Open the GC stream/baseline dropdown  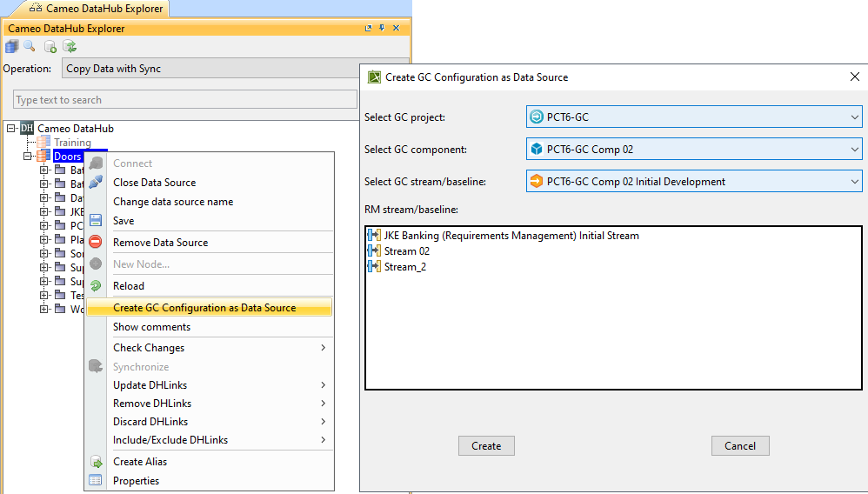click(693, 182)
